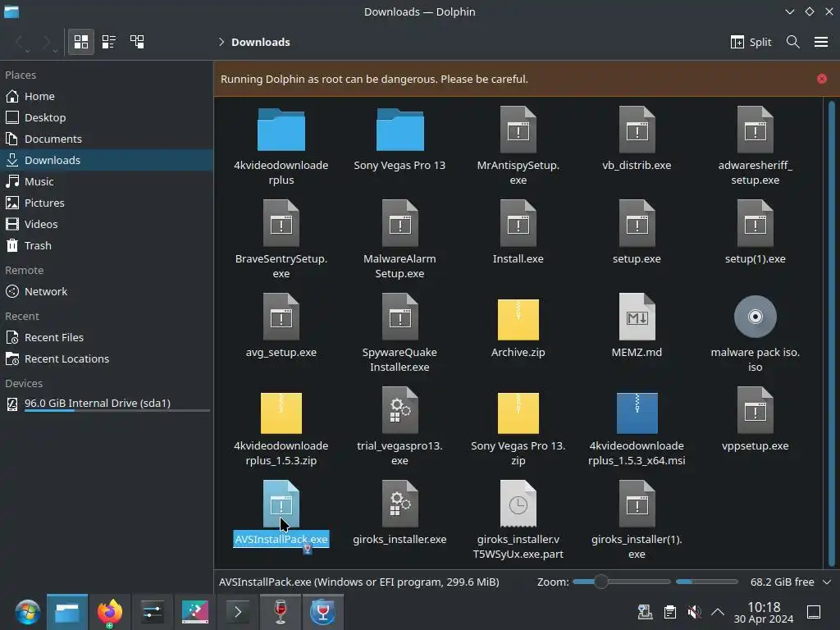Click the Show Desktop button in taskbar
The width and height of the screenshot is (840, 630).
pyautogui.click(x=814, y=612)
